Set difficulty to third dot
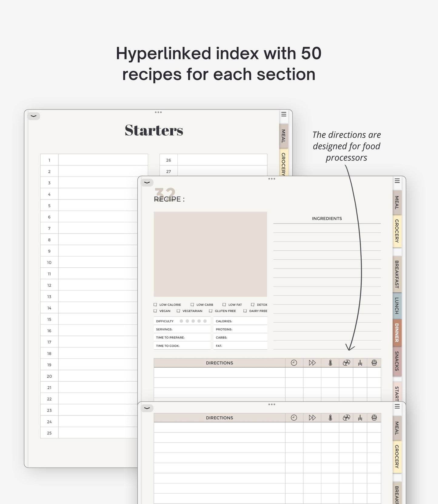Viewport: 438px width, 504px height. coord(193,321)
